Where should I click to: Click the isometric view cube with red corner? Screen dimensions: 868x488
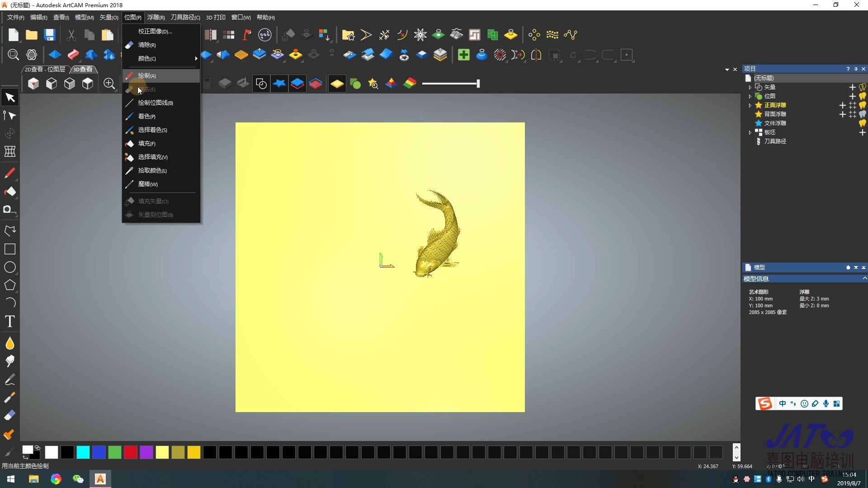[33, 84]
